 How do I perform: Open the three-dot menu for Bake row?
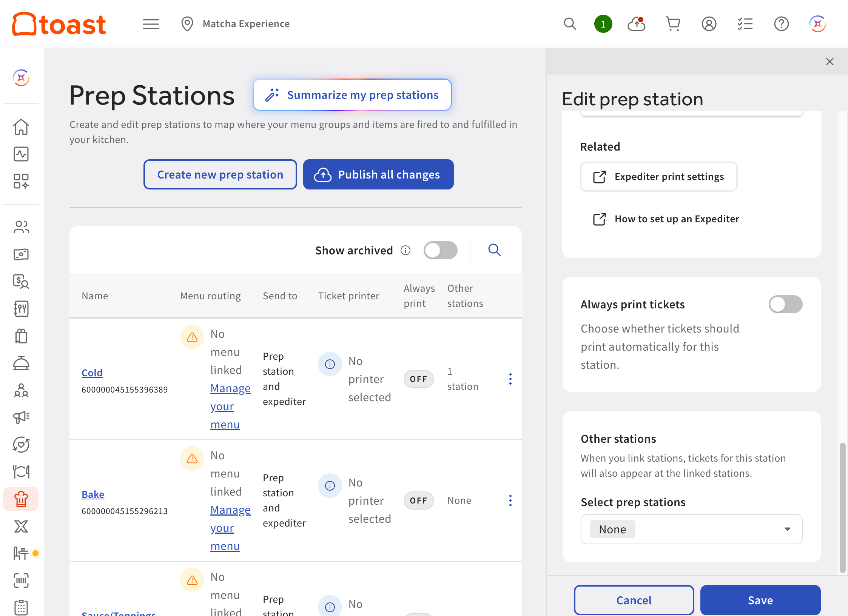click(x=510, y=500)
